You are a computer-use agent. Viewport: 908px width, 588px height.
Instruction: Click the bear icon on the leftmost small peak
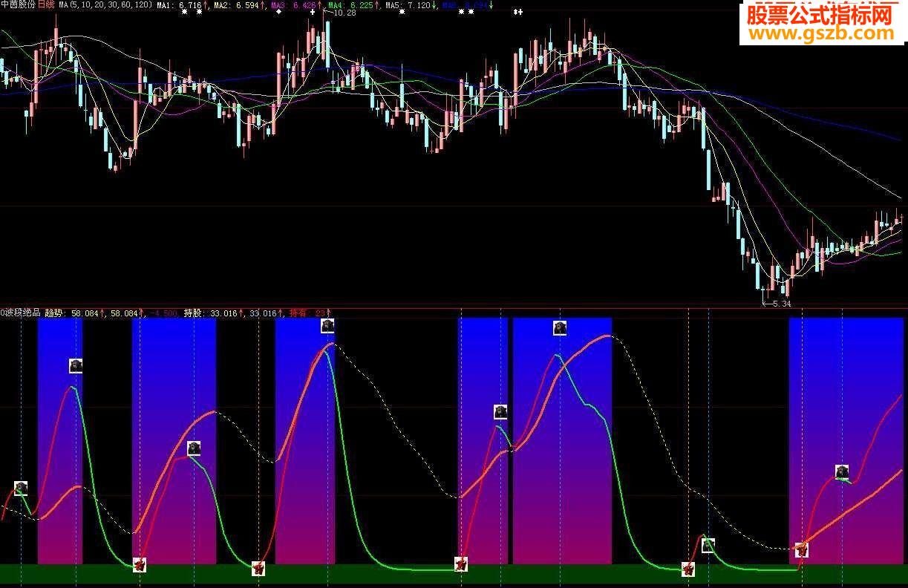pos(21,488)
